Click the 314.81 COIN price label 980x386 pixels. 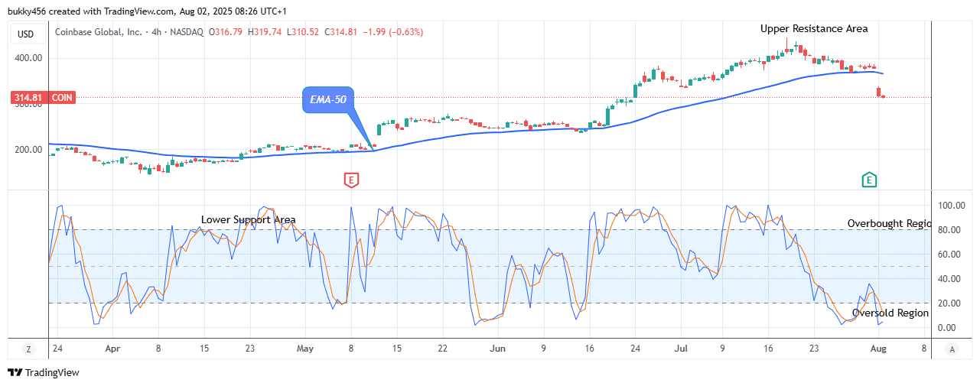click(x=43, y=98)
